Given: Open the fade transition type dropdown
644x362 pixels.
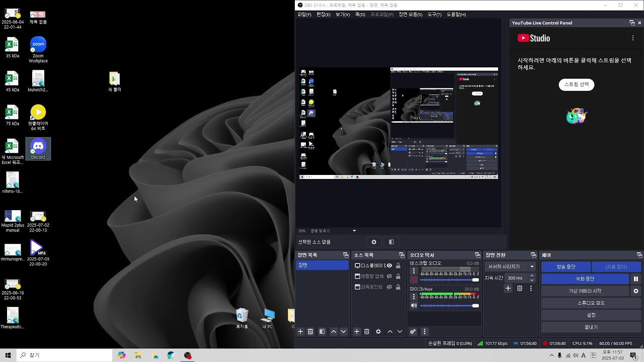Looking at the screenshot, I should point(511,266).
